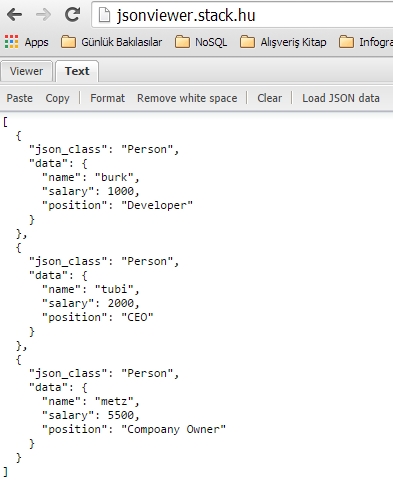This screenshot has height=486, width=393.
Task: Open the NoSQL bookmark folder
Action: (x=201, y=42)
